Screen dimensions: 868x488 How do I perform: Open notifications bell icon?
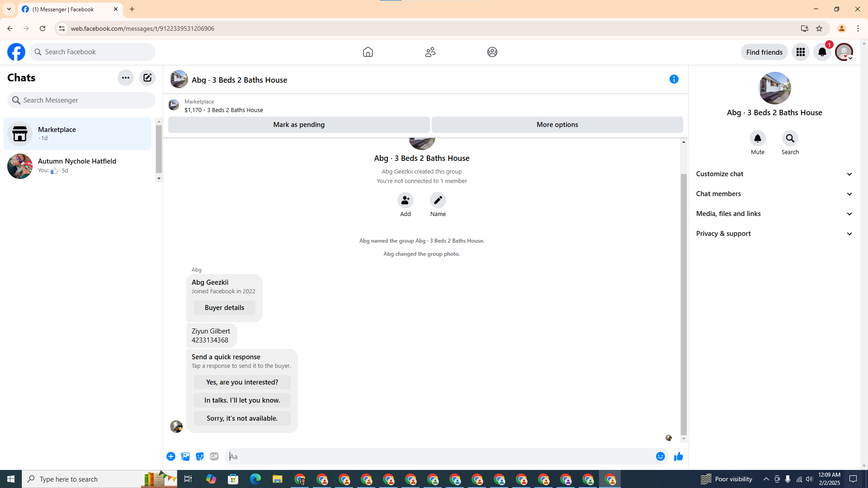tap(822, 52)
